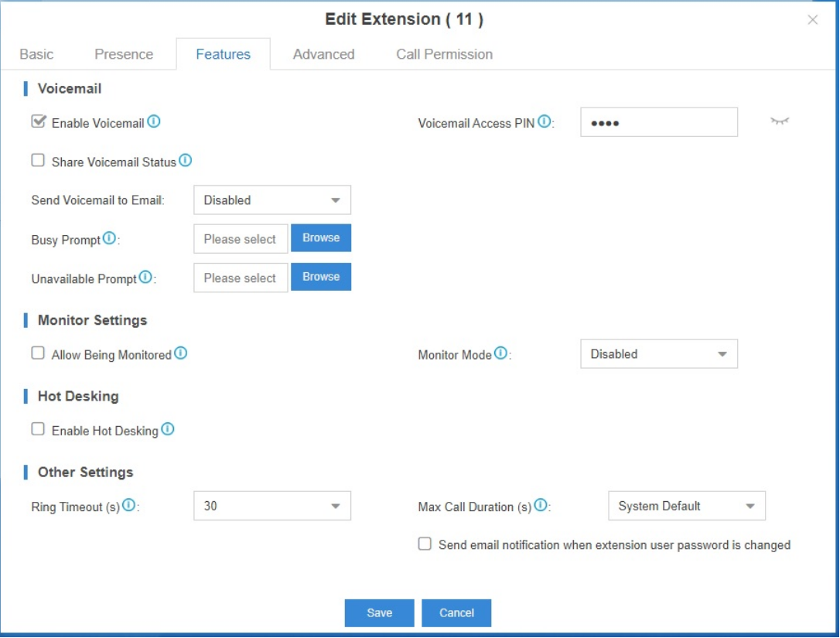Open Monitor Mode info icon

[500, 353]
